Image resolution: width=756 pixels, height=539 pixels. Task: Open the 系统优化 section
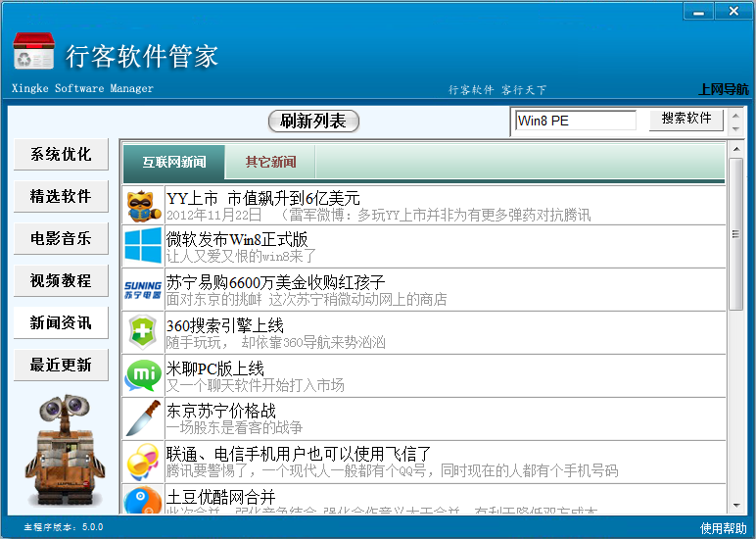coord(61,155)
